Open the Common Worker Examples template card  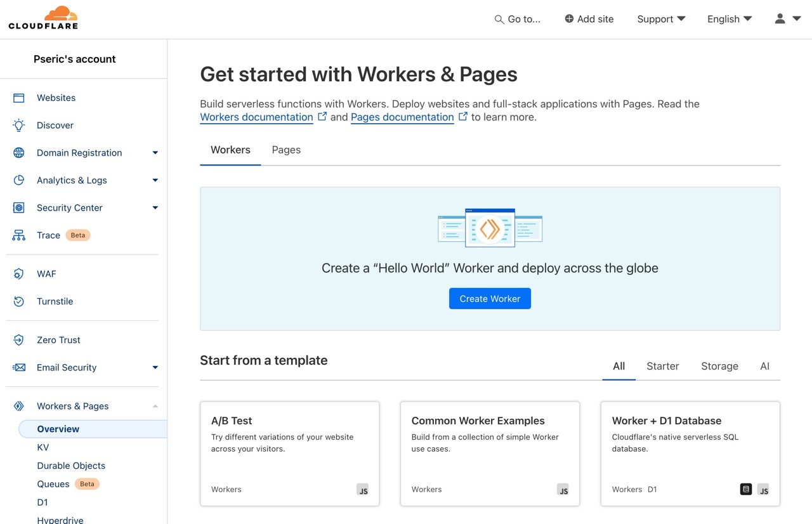click(490, 454)
